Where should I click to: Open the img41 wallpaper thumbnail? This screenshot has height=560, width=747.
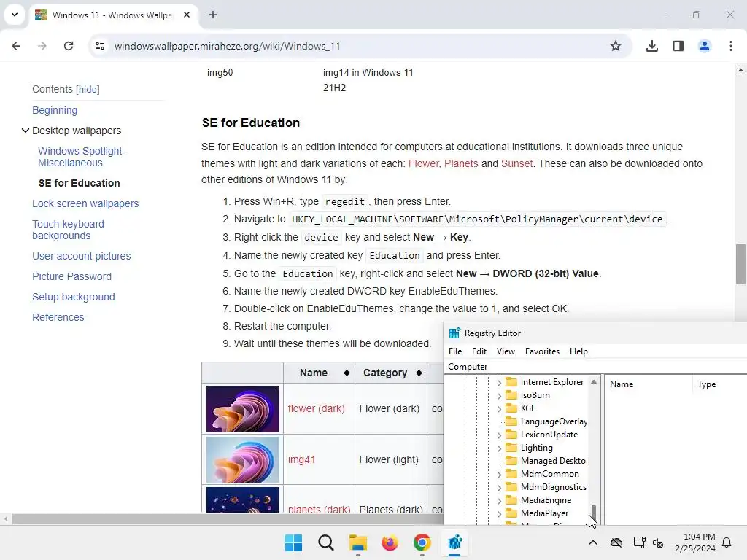click(242, 459)
